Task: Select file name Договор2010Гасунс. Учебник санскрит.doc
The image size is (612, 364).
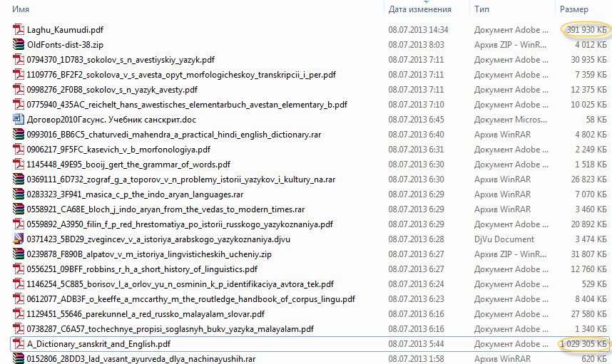Action: pos(111,120)
